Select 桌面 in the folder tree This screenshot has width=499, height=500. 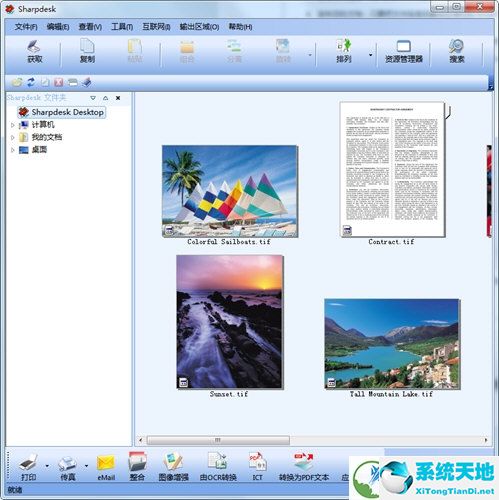[x=39, y=149]
